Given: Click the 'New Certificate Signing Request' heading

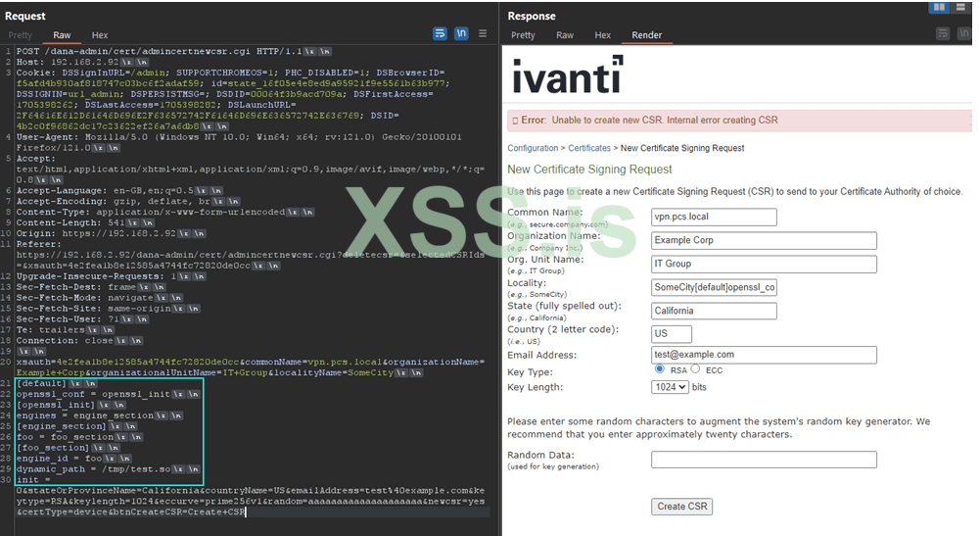Looking at the screenshot, I should 589,170.
